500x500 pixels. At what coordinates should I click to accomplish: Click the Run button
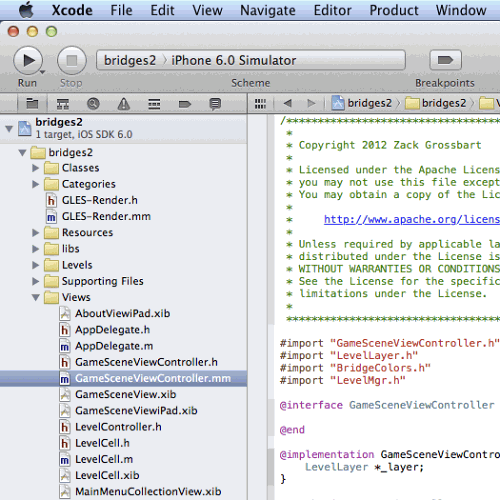pyautogui.click(x=28, y=60)
